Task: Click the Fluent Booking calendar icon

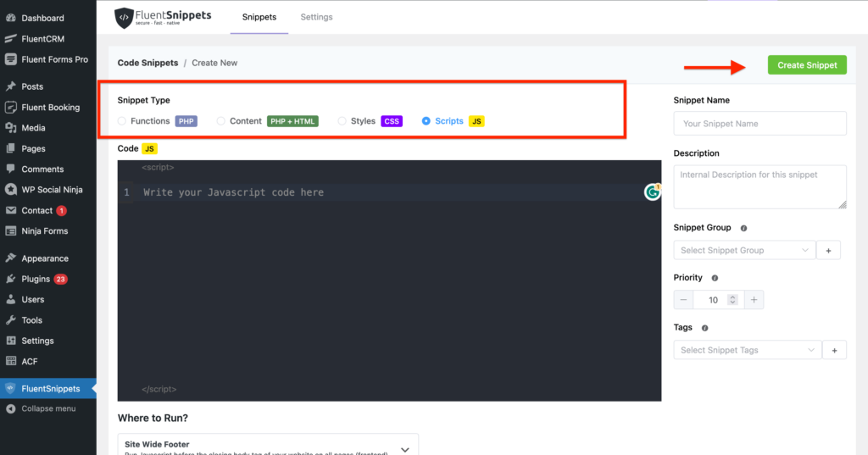Action: pyautogui.click(x=10, y=108)
